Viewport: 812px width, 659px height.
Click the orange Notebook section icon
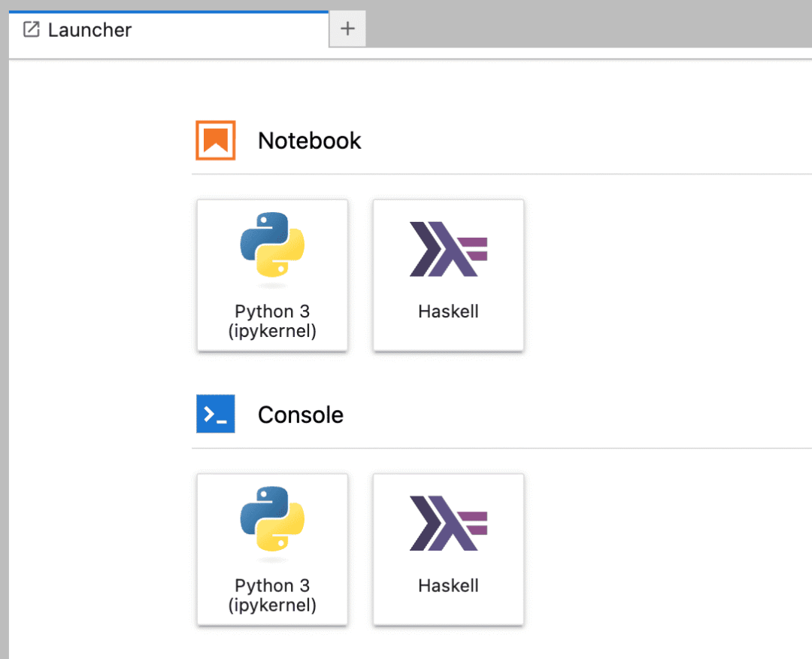[x=216, y=141]
